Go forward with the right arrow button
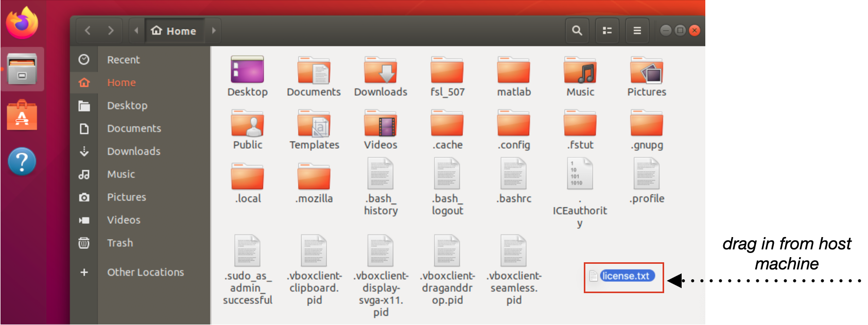868x325 pixels. point(111,31)
